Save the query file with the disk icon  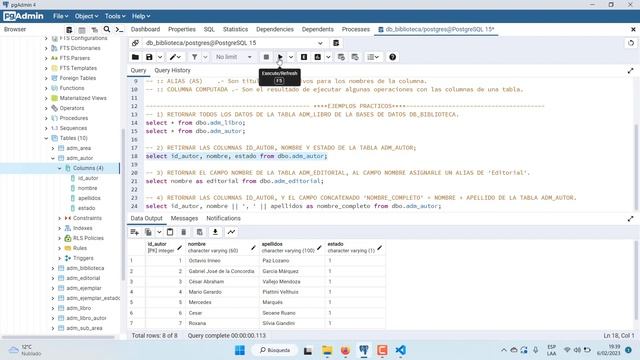click(149, 57)
